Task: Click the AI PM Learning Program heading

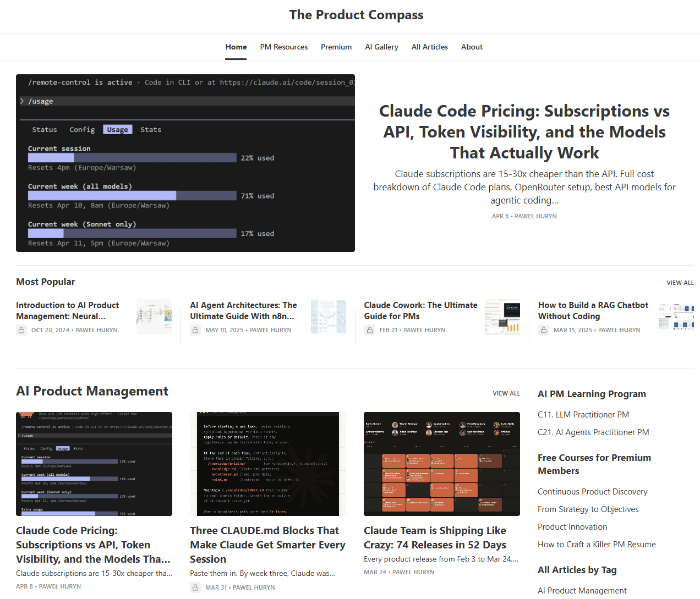Action: 592,394
